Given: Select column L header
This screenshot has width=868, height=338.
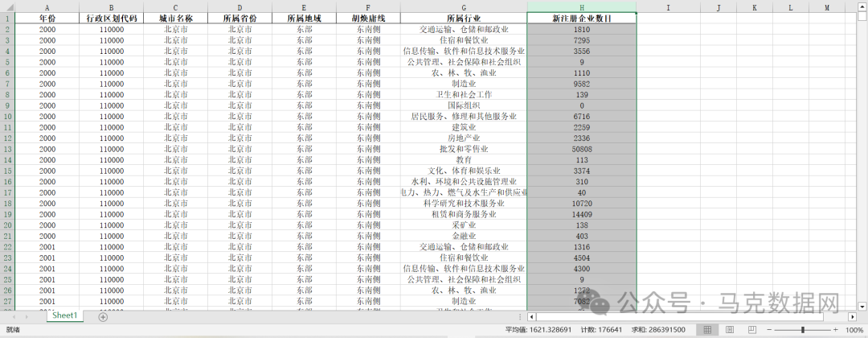Looking at the screenshot, I should tap(791, 8).
